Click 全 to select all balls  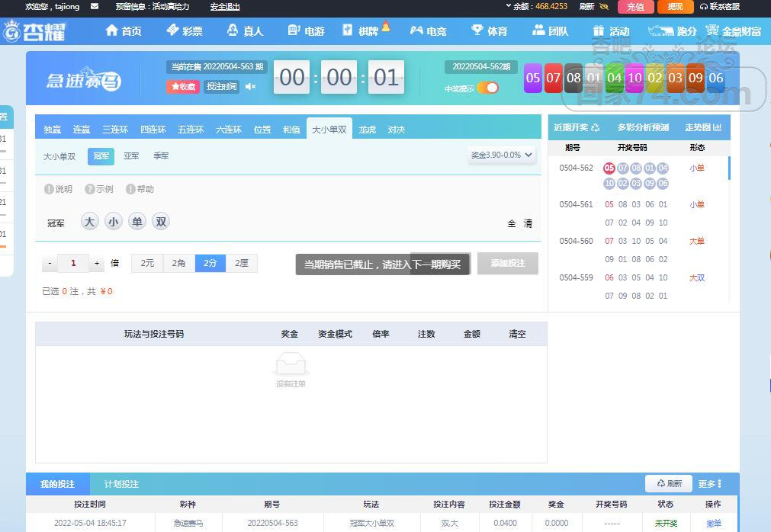[x=512, y=223]
